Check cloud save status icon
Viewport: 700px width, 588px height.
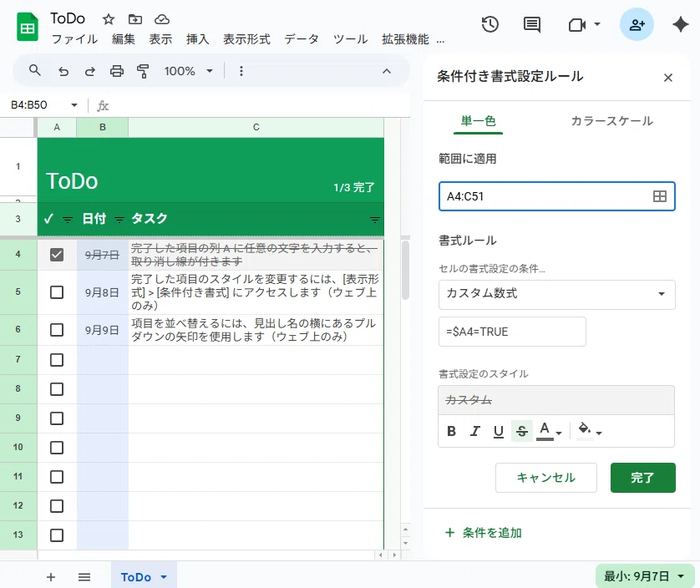point(162,19)
